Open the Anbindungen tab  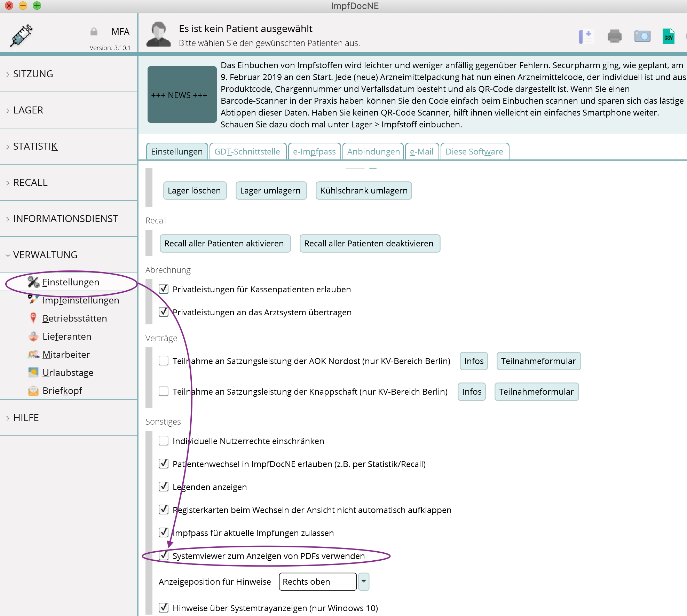373,151
